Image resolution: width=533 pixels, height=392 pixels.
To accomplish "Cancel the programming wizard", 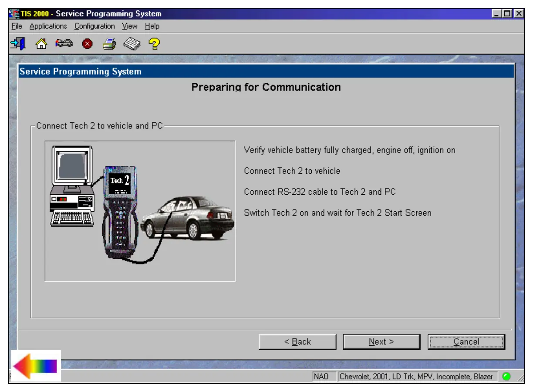I will tap(466, 342).
